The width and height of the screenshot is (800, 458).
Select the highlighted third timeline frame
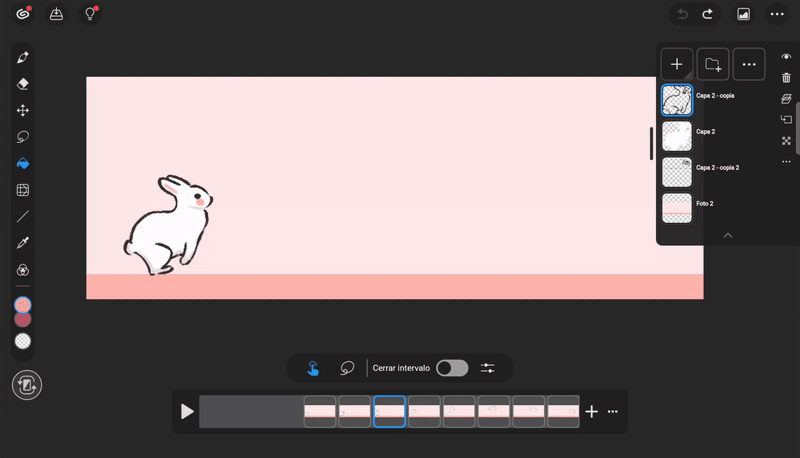pyautogui.click(x=389, y=412)
